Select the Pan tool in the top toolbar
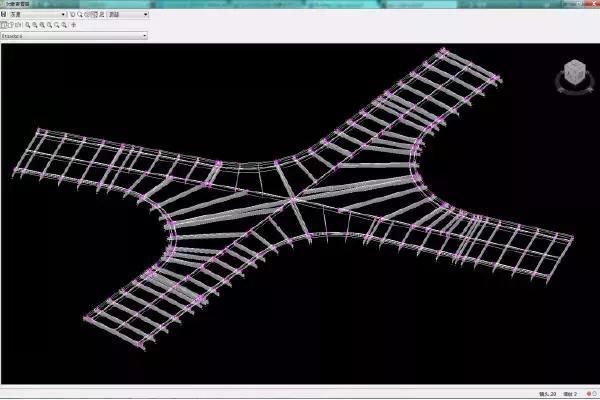This screenshot has height=400, width=600. coord(75,15)
